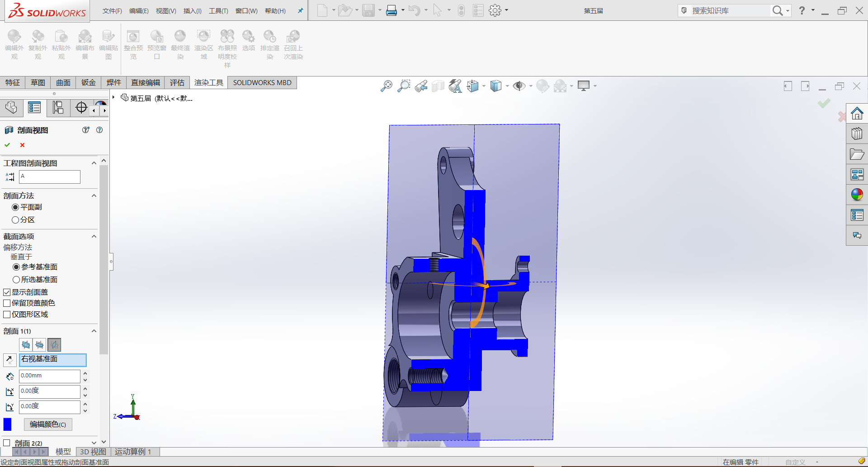Open SOLIDWORKS Resources home in task pane
This screenshot has width=868, height=467.
pyautogui.click(x=857, y=113)
